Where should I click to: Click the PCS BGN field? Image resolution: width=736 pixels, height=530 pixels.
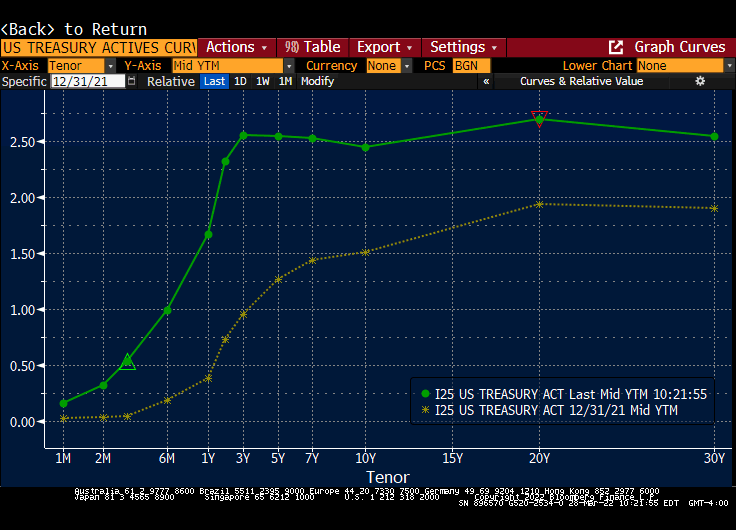[x=471, y=66]
